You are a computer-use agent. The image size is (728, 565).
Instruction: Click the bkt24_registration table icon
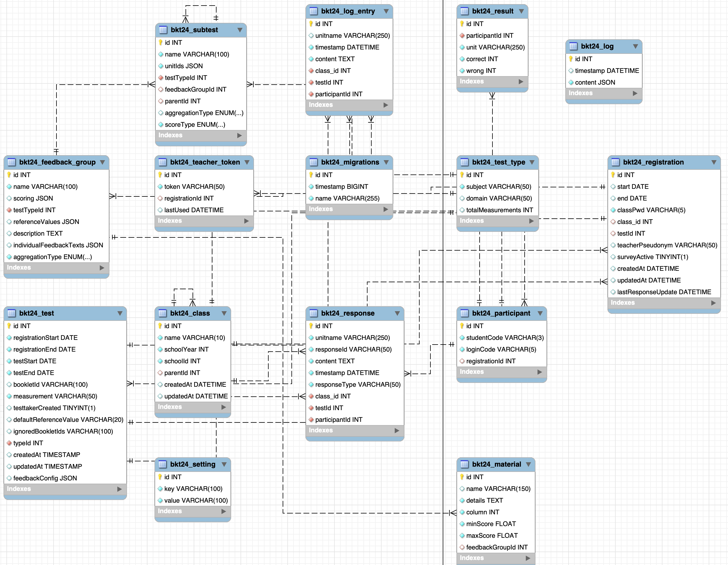coord(615,162)
